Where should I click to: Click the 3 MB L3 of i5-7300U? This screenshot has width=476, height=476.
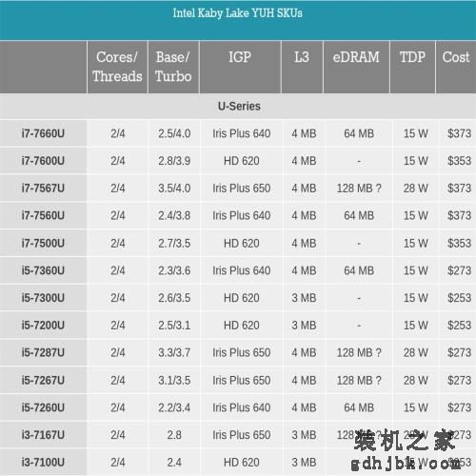tap(304, 298)
